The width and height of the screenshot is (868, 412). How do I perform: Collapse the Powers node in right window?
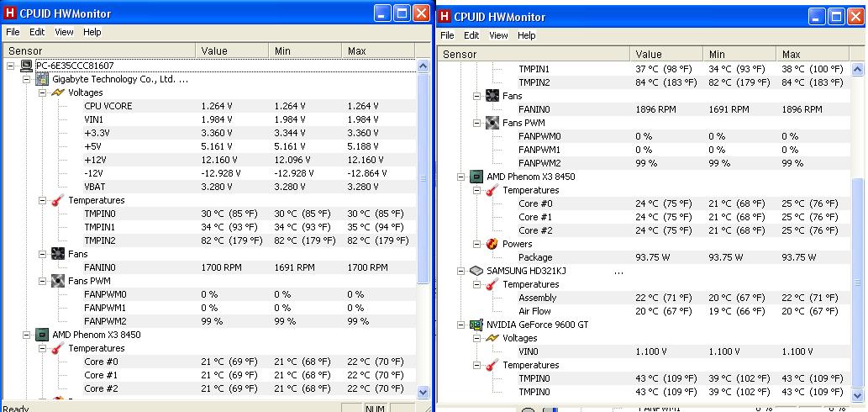click(477, 244)
